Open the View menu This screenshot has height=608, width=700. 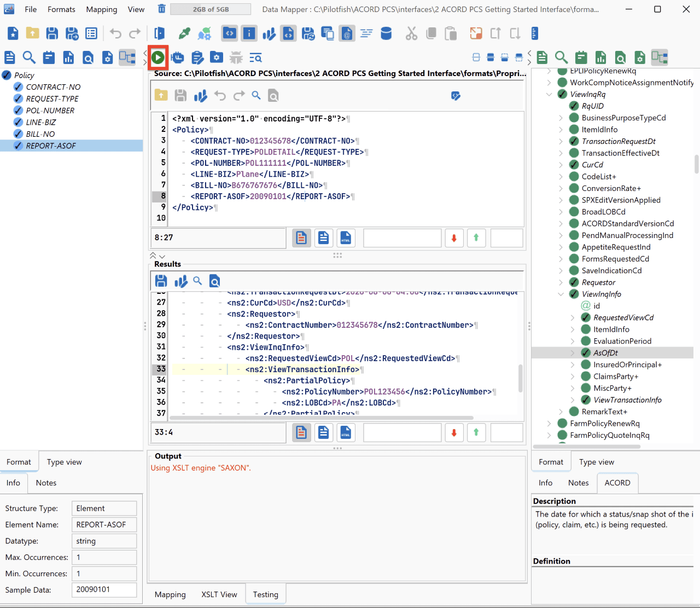(x=136, y=9)
